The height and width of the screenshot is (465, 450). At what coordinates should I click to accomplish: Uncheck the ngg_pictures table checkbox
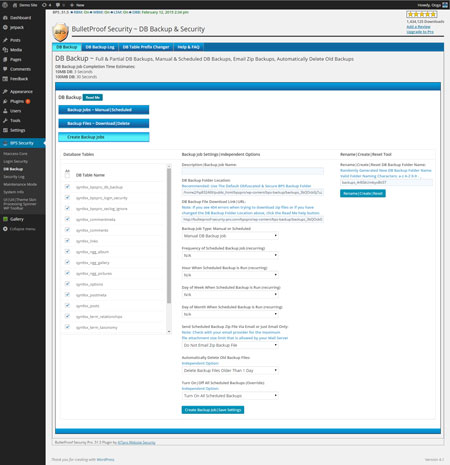point(67,273)
